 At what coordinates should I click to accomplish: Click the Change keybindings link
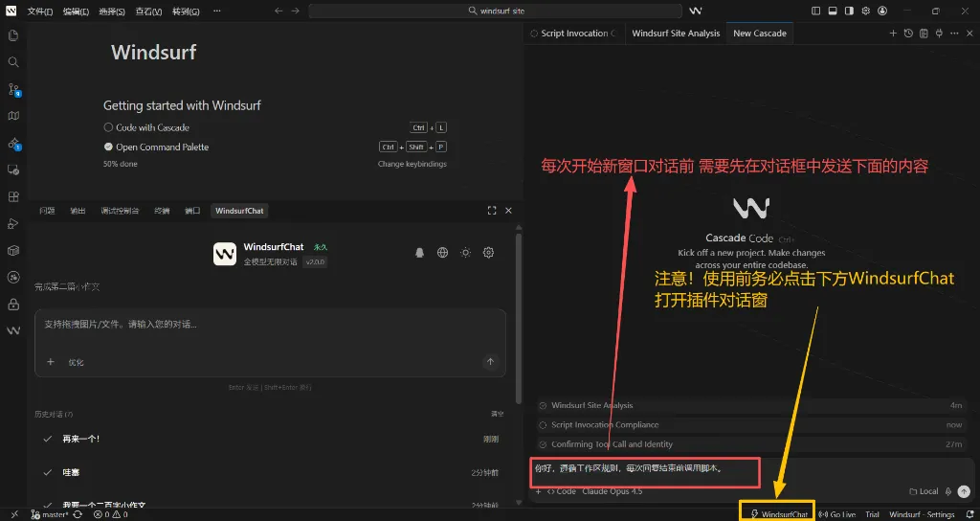point(412,164)
